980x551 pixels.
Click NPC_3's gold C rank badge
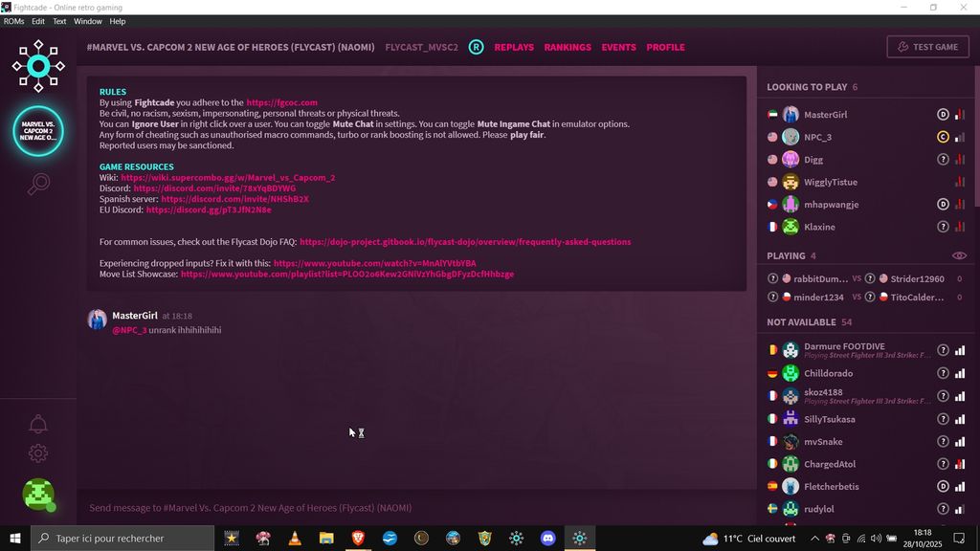[943, 137]
